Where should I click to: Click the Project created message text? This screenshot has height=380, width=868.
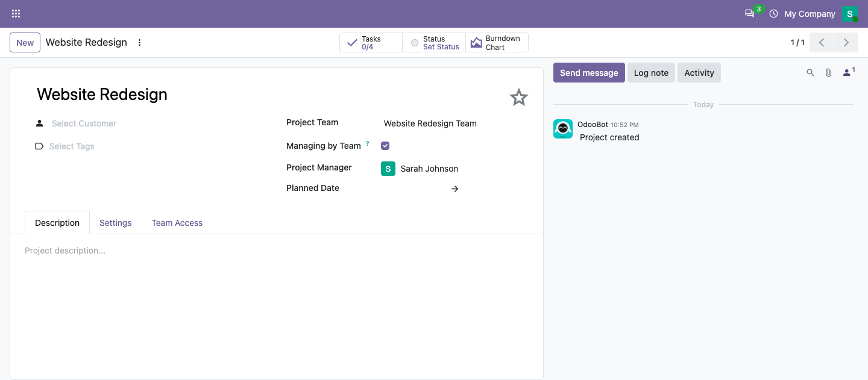[x=609, y=137]
